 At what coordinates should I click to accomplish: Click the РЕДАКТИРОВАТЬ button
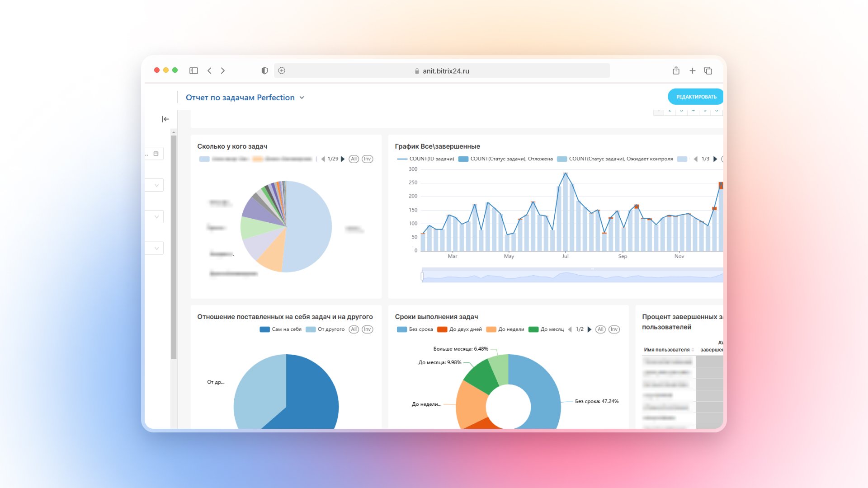pos(696,97)
